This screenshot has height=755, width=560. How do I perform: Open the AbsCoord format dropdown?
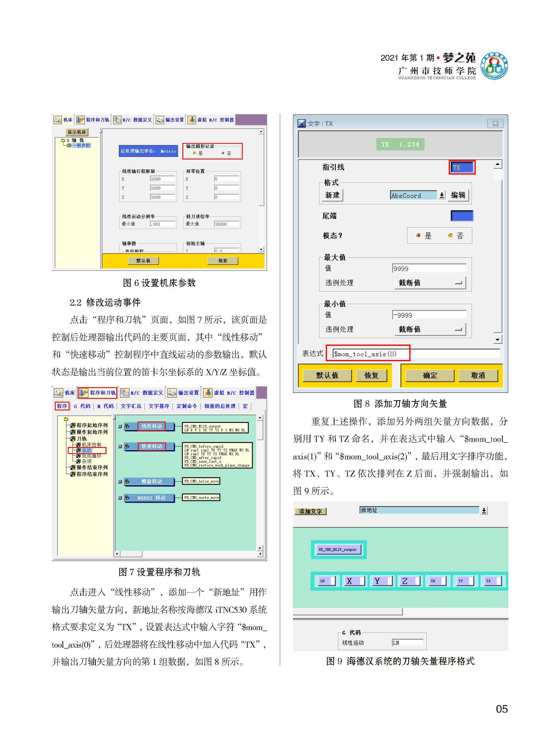tap(442, 195)
